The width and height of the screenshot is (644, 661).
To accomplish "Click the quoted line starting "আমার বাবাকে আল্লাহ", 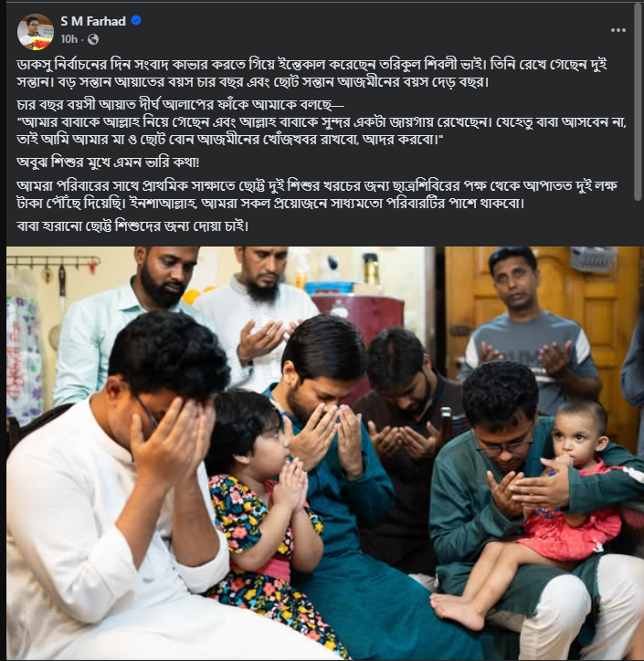I will [322, 131].
